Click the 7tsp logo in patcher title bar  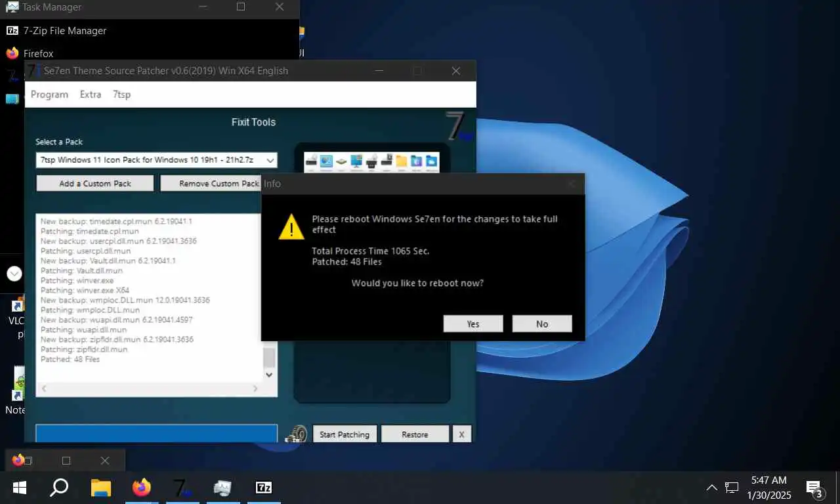[34, 71]
